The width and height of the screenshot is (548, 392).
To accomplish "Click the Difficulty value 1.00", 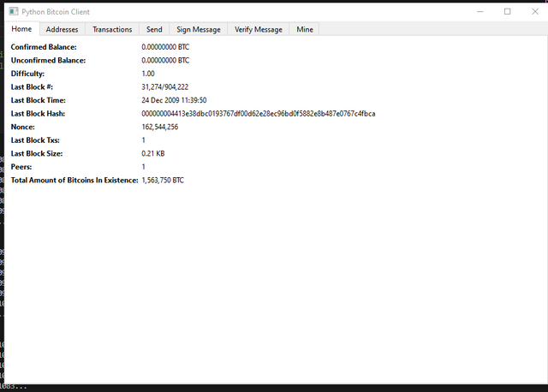I will click(x=148, y=74).
